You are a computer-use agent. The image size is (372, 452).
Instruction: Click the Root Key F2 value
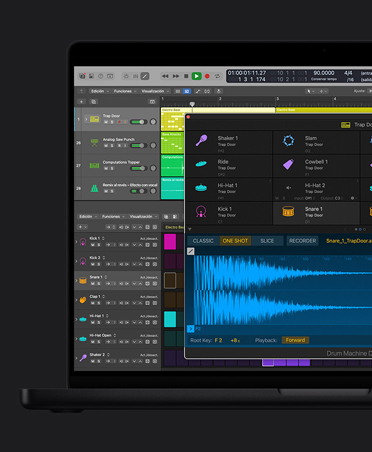218,340
